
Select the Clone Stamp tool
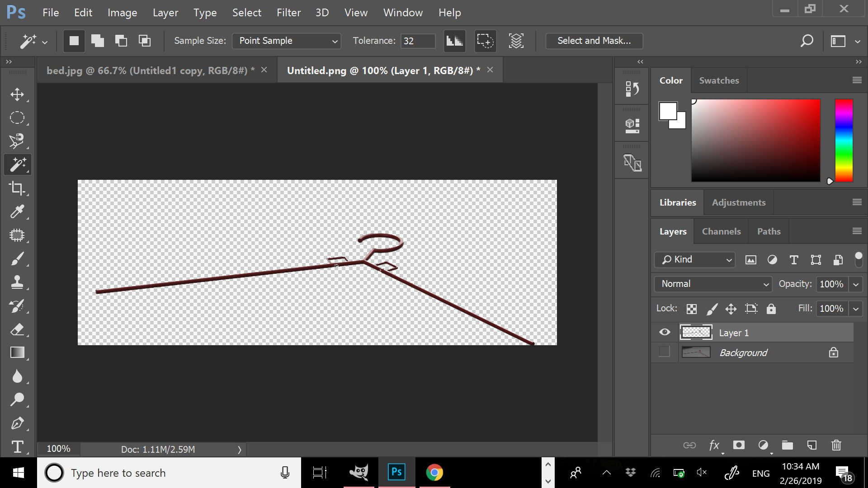(x=17, y=282)
